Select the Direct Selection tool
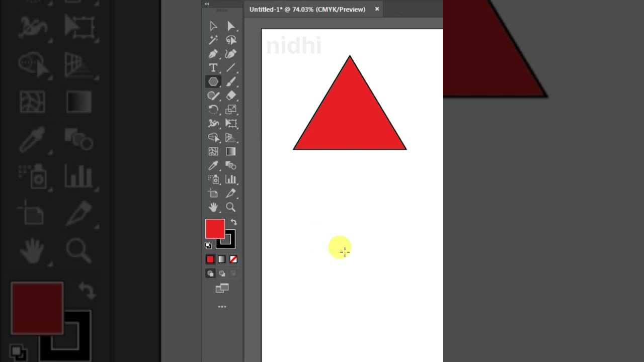644x362 pixels. [x=231, y=26]
